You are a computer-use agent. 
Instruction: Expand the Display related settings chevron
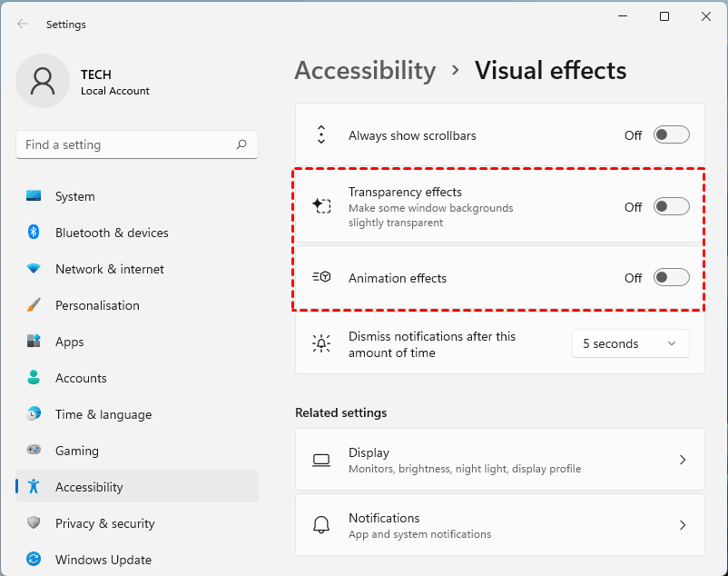click(683, 461)
